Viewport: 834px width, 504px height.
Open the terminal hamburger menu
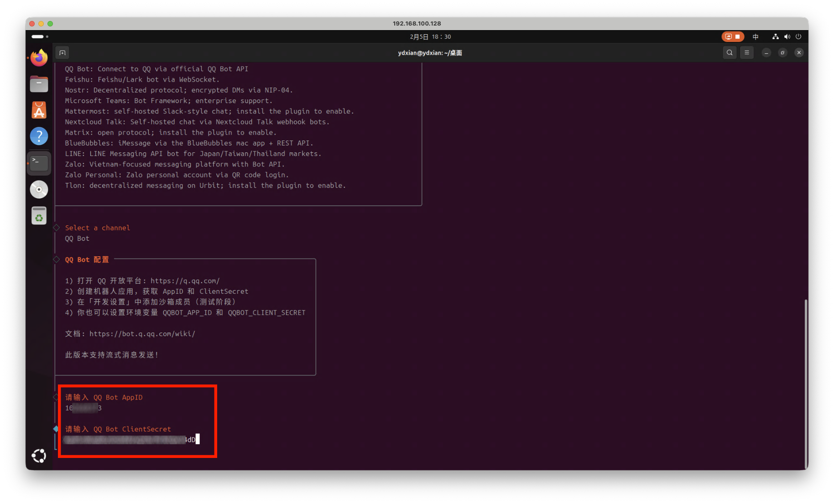click(747, 53)
